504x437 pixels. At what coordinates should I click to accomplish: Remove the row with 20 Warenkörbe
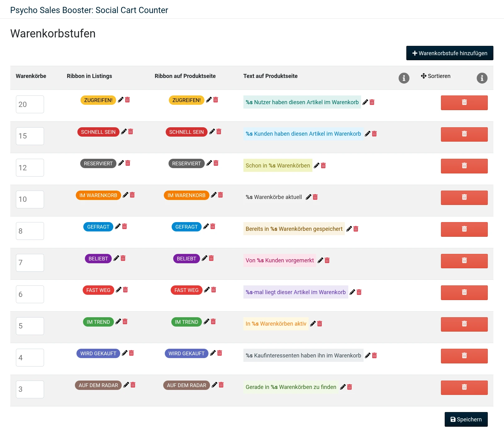(x=464, y=103)
